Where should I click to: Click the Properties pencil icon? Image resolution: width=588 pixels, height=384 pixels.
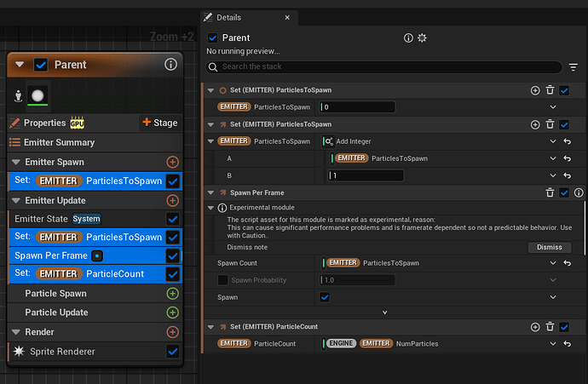(14, 123)
